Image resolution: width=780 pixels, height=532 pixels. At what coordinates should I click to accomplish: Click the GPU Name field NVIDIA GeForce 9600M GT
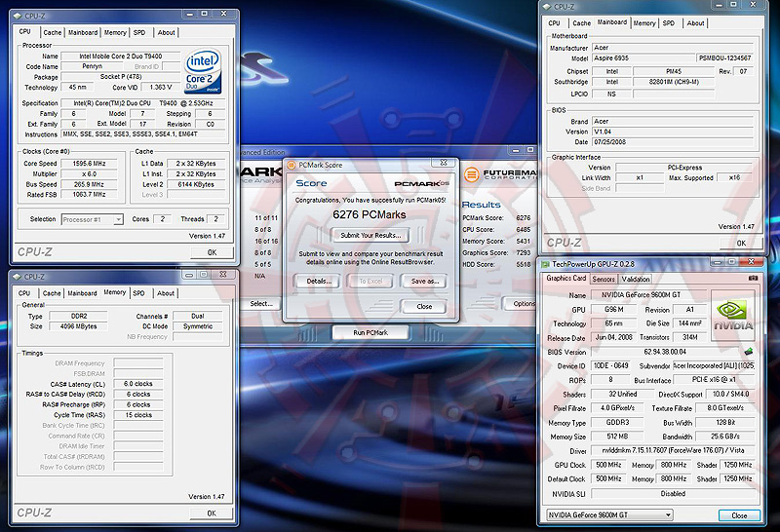648,295
